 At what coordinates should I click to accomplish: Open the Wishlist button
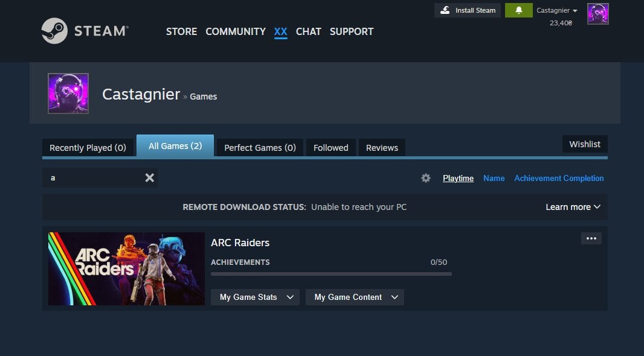click(x=585, y=144)
